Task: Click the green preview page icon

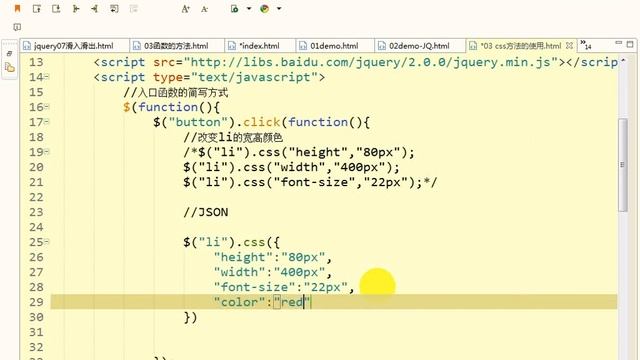Action: (235, 9)
